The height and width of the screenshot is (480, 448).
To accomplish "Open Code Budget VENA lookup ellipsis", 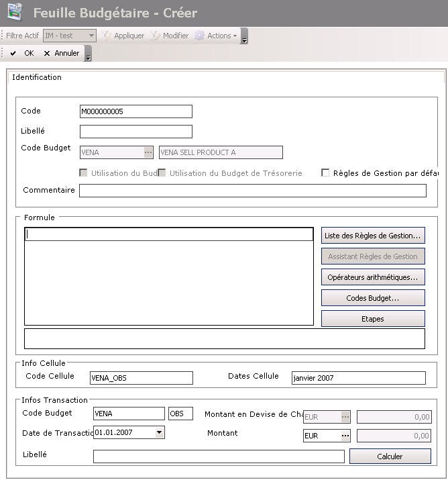I will [148, 152].
